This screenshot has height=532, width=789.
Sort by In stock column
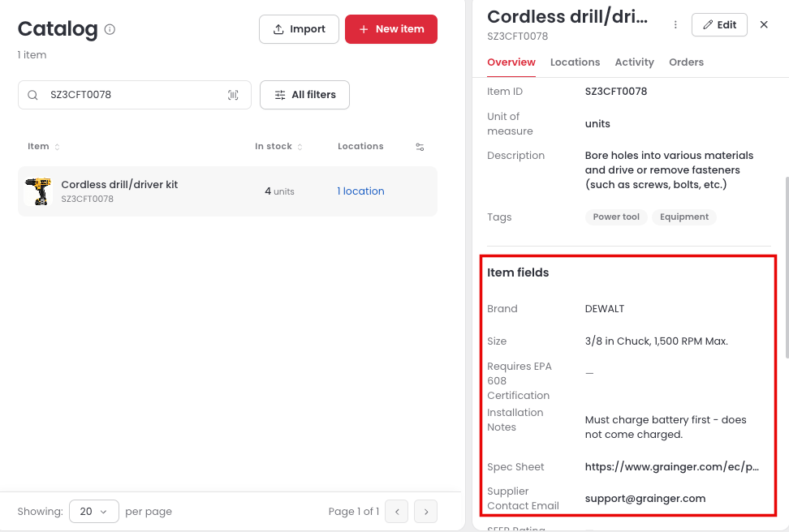tap(278, 146)
